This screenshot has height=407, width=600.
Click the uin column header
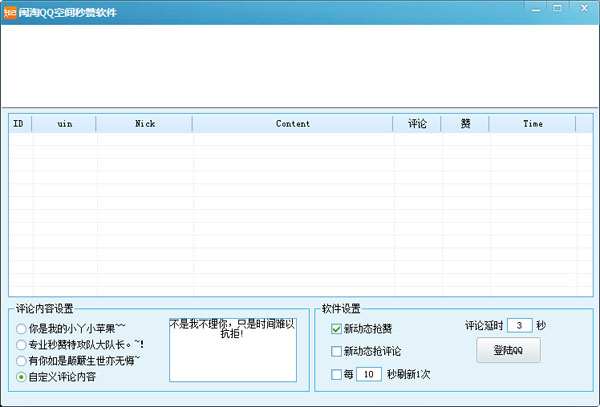(x=64, y=124)
